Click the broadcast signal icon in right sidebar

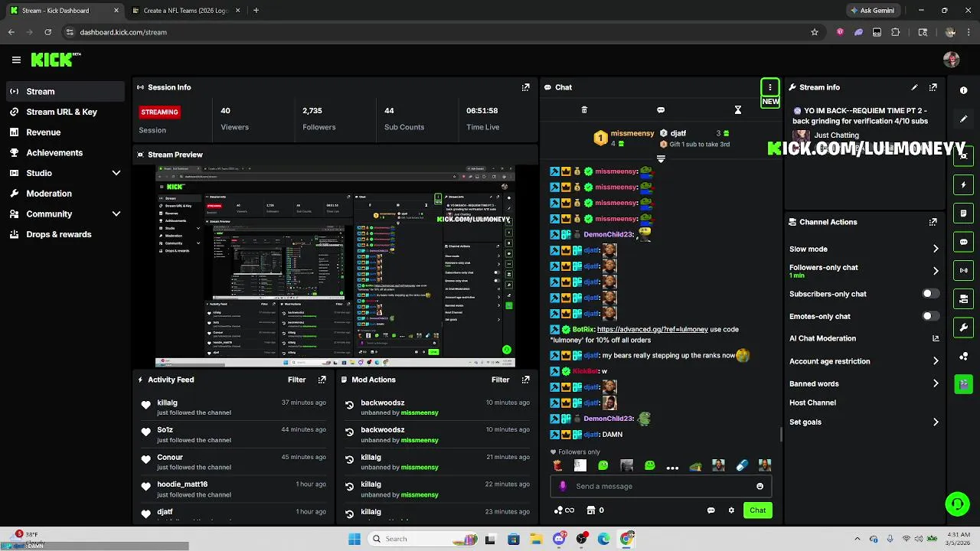(963, 270)
